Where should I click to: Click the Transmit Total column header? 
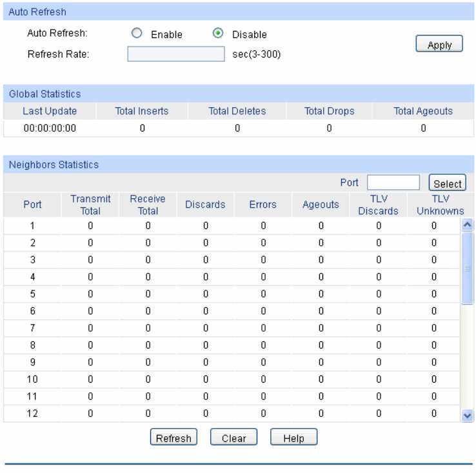90,205
